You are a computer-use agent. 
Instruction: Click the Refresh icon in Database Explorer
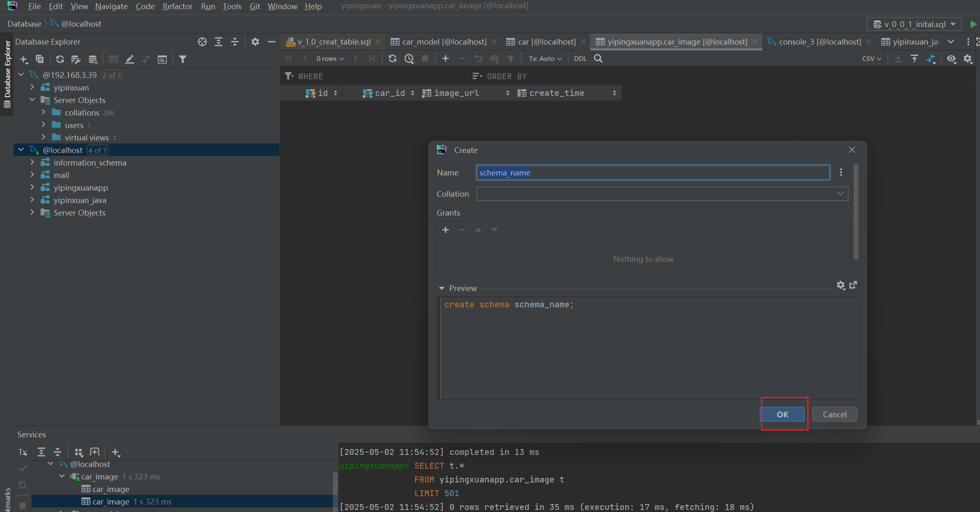coord(60,59)
